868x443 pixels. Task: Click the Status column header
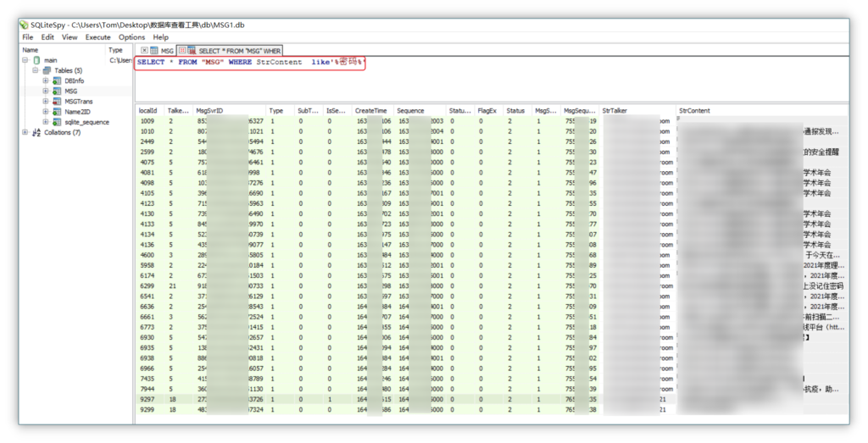pyautogui.click(x=517, y=111)
